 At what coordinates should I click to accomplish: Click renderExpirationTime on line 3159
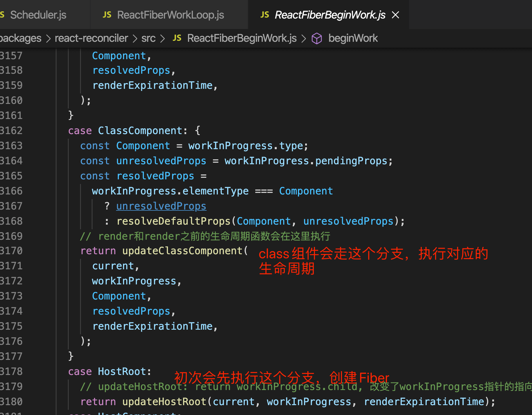point(152,85)
